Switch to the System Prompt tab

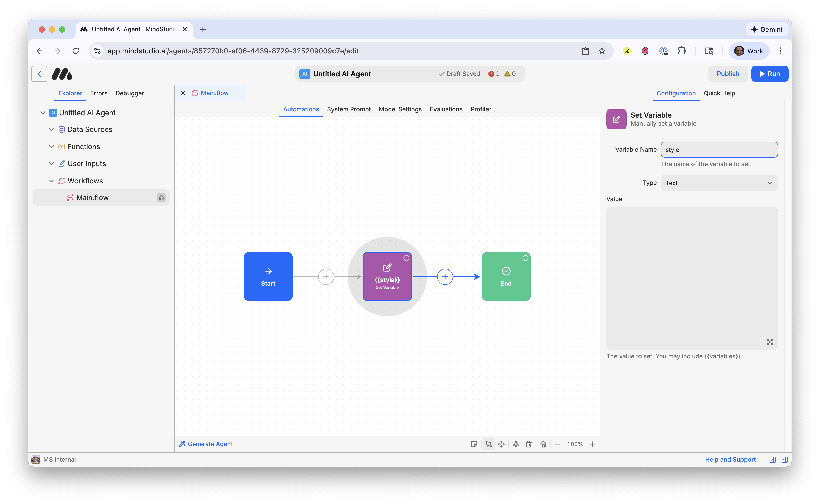point(349,109)
